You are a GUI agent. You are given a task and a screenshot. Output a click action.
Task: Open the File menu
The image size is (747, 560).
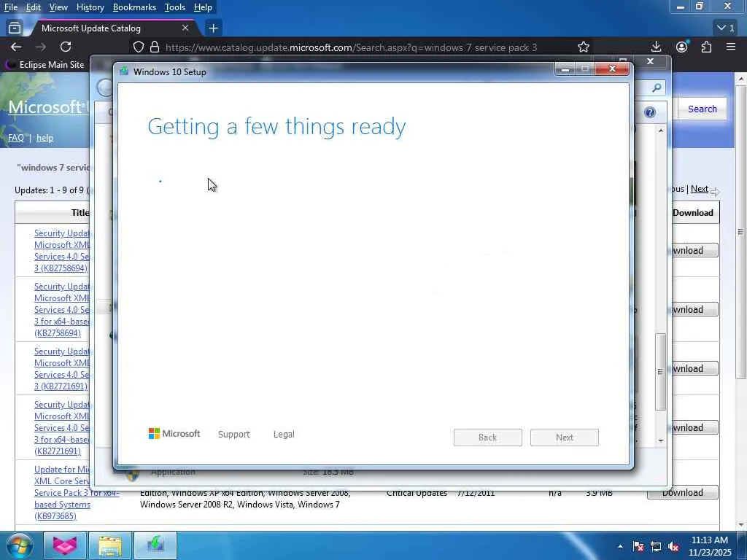click(10, 7)
